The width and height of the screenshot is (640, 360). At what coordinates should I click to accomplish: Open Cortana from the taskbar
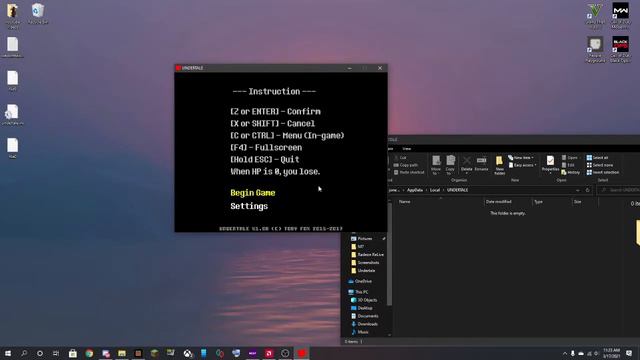[x=40, y=353]
